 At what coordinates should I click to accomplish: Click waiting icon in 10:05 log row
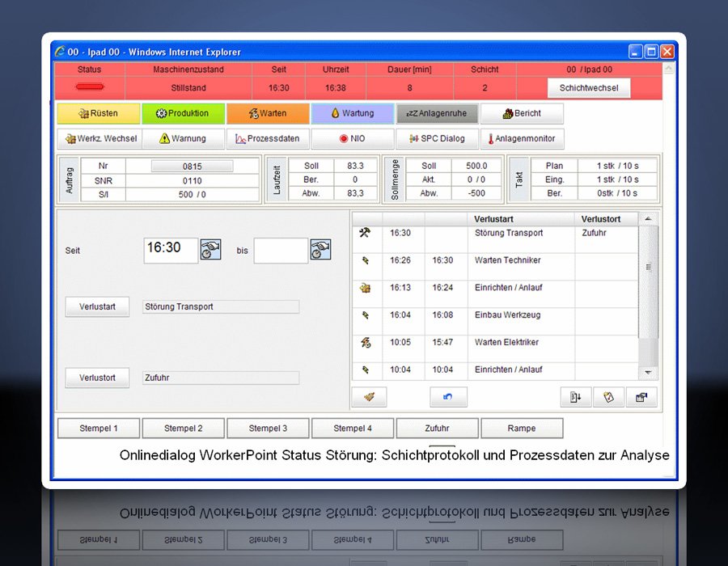coord(366,342)
